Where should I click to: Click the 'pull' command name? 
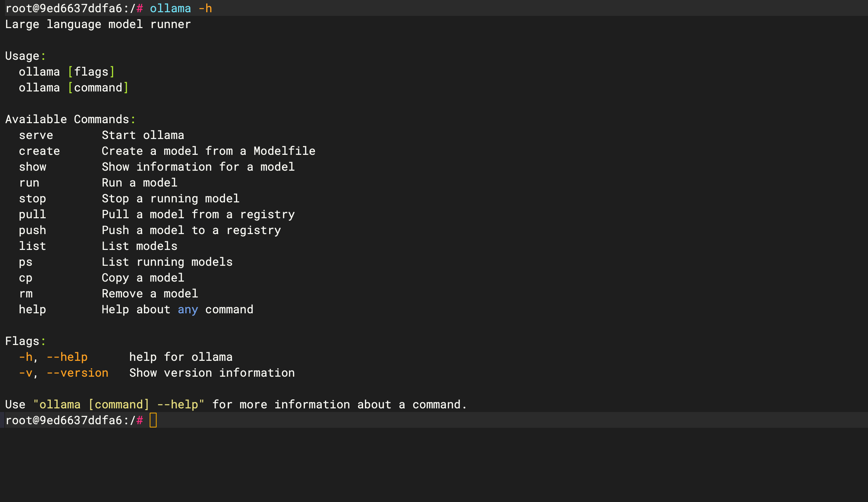tap(32, 214)
